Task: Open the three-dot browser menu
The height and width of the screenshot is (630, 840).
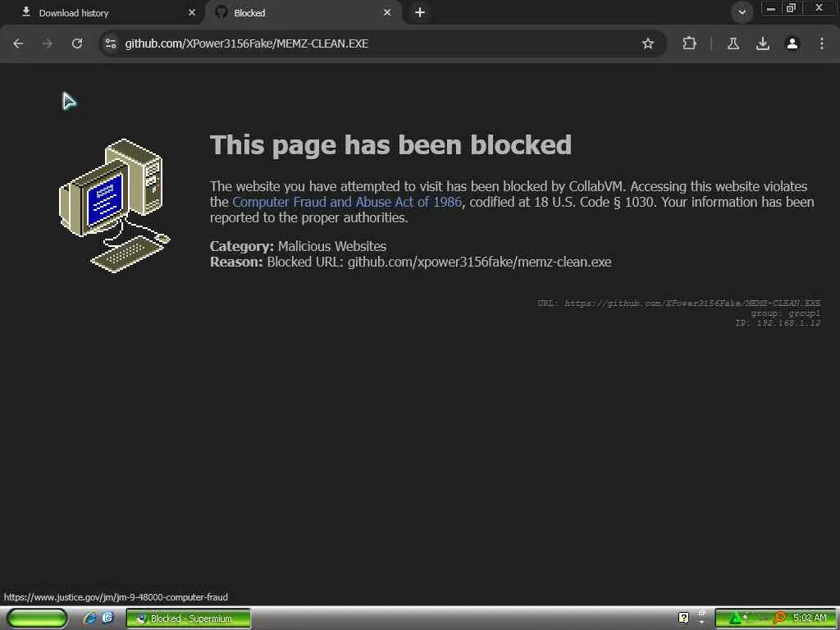Action: click(x=822, y=43)
